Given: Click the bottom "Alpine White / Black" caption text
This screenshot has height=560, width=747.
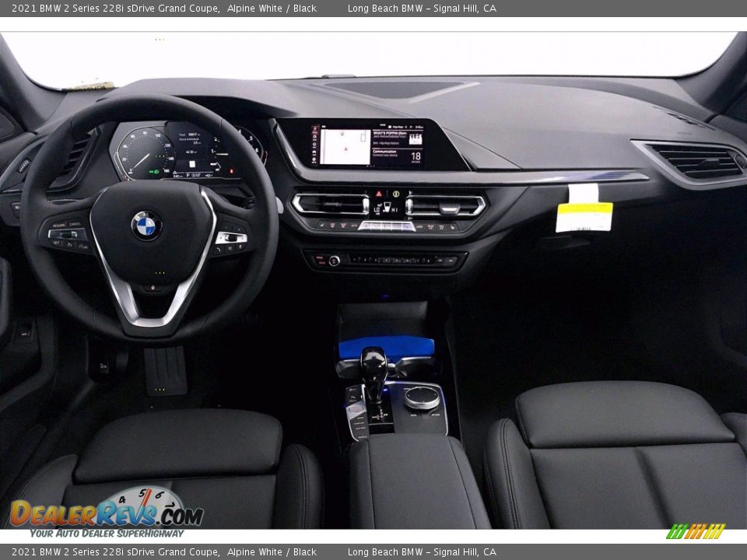Looking at the screenshot, I should coord(272,552).
